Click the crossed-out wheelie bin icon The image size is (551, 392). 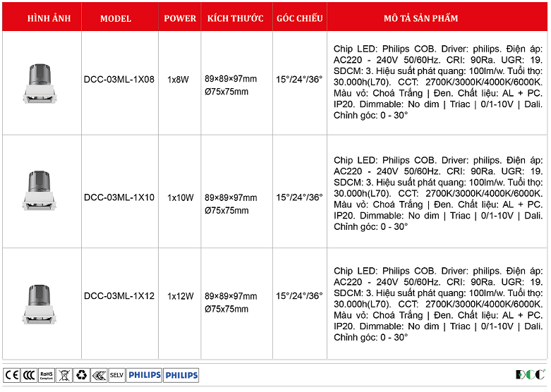coord(64,375)
